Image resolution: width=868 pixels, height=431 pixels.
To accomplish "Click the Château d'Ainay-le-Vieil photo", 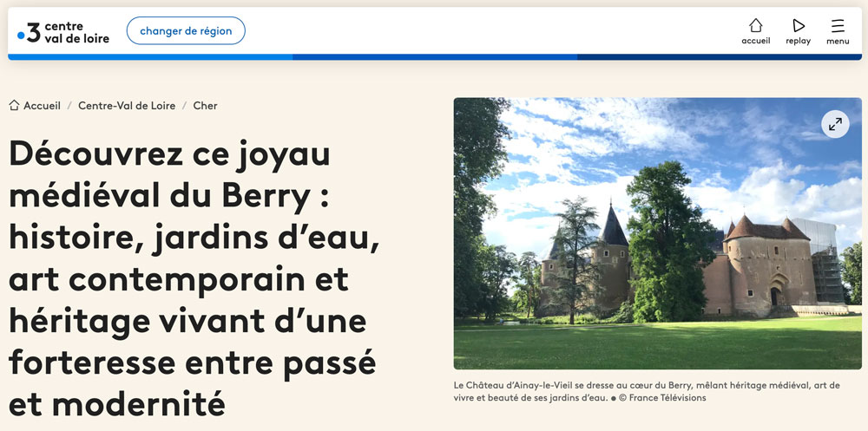I will (x=657, y=251).
